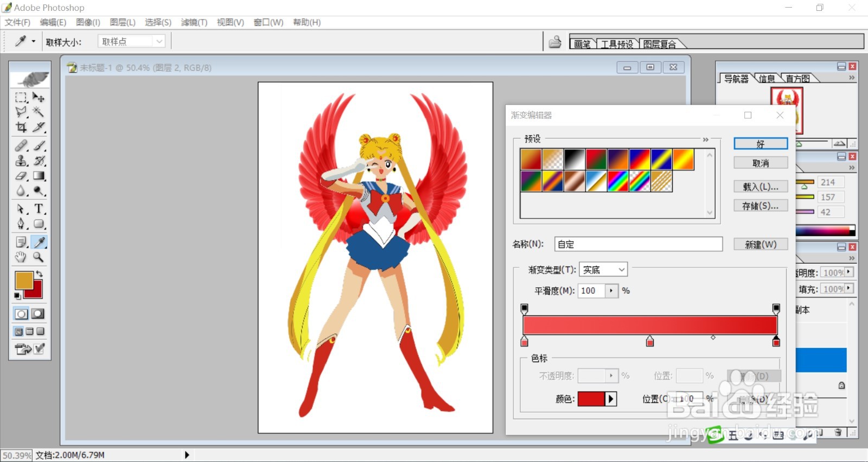
Task: Switch to Full Screen mode
Action: 40,332
